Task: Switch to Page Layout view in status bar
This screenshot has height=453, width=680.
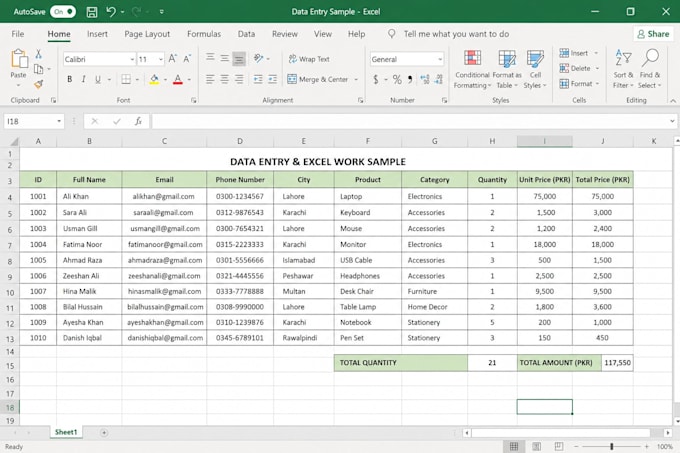Action: (536, 446)
